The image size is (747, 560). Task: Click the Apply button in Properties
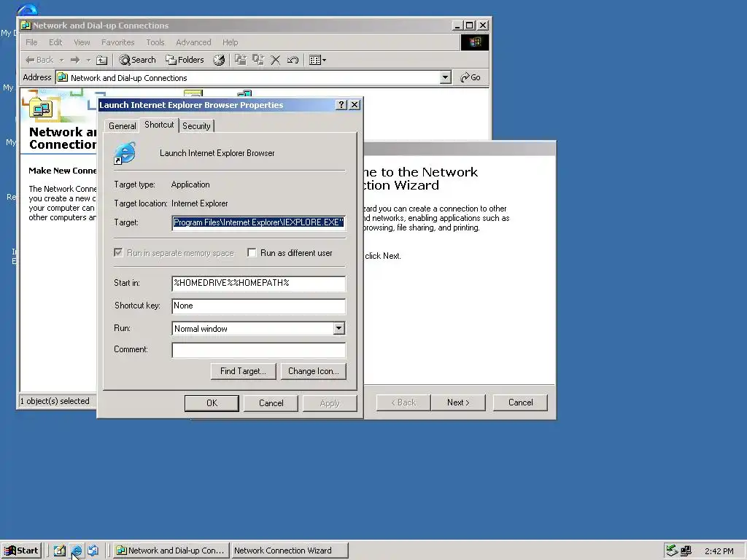pyautogui.click(x=330, y=402)
